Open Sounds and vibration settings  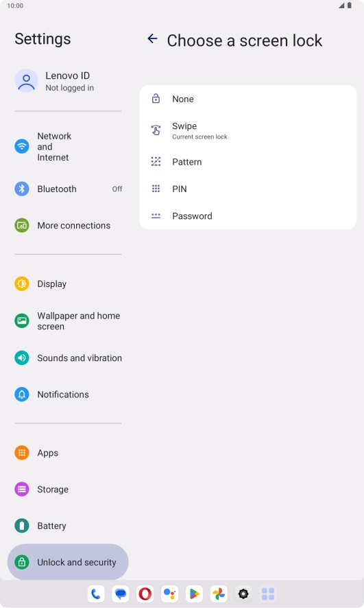tap(68, 358)
